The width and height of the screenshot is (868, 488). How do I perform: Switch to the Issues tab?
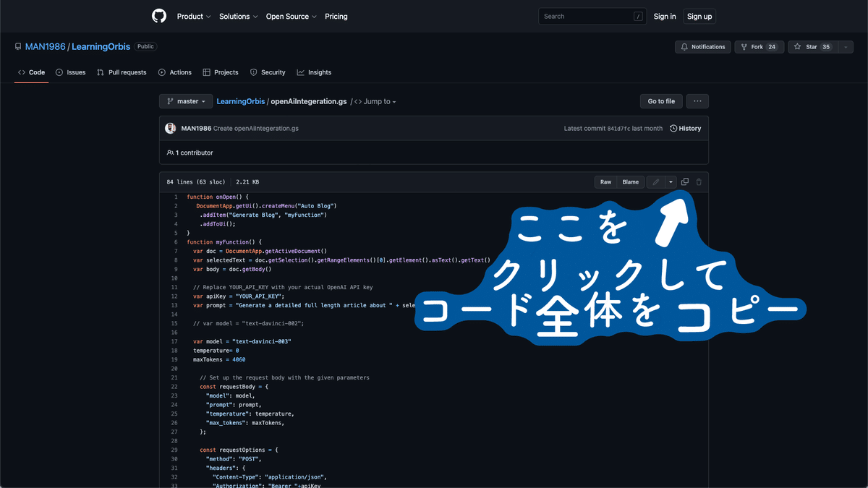[x=70, y=72]
